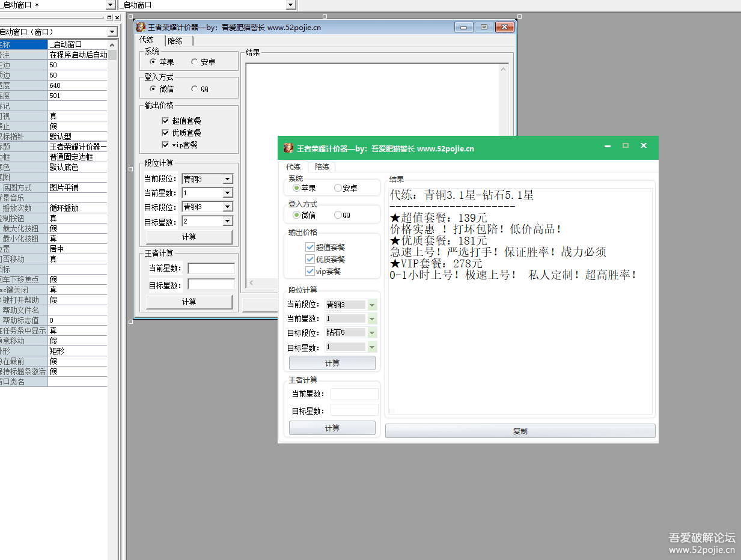Click the 复制 button
The height and width of the screenshot is (560, 741).
pyautogui.click(x=520, y=431)
